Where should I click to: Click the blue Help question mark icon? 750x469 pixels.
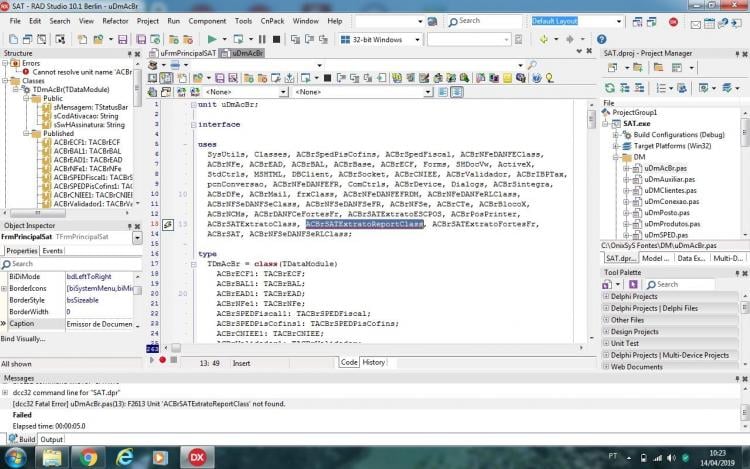point(602,39)
